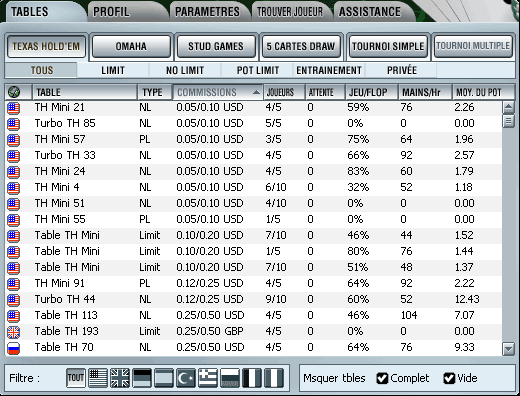Filter tables by the Turkish crescent flag
The height and width of the screenshot is (396, 520).
[x=186, y=378]
